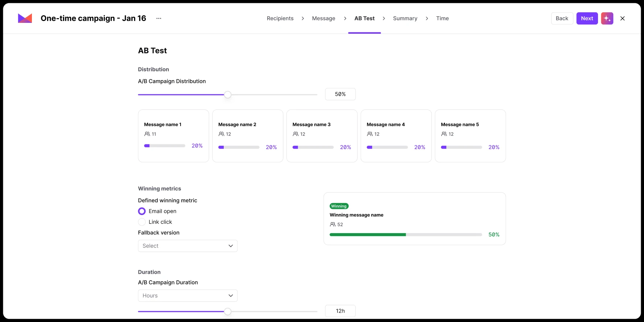Image resolution: width=644 pixels, height=322 pixels.
Task: Click recipient count 11 on Message name 1
Action: (154, 134)
